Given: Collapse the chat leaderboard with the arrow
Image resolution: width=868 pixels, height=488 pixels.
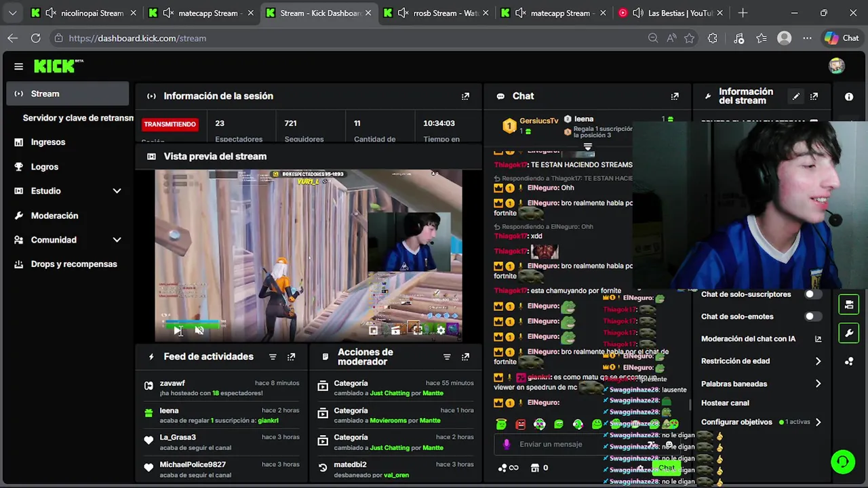Looking at the screenshot, I should tap(588, 146).
